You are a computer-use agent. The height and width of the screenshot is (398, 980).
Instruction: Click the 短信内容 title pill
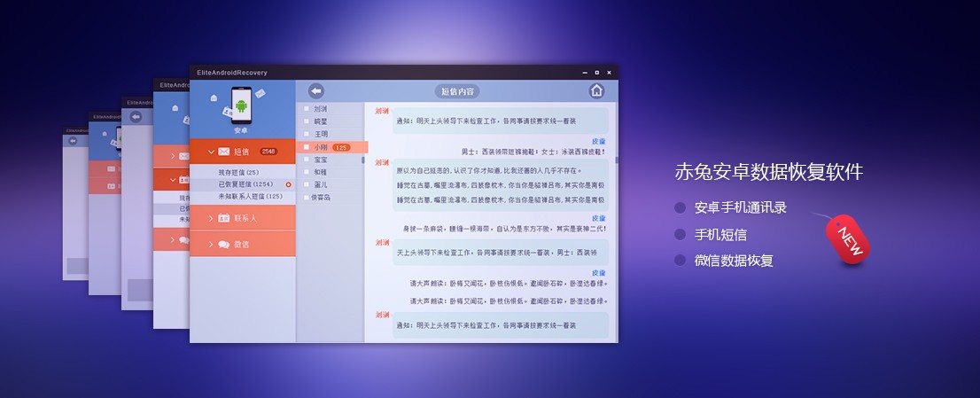pos(457,91)
